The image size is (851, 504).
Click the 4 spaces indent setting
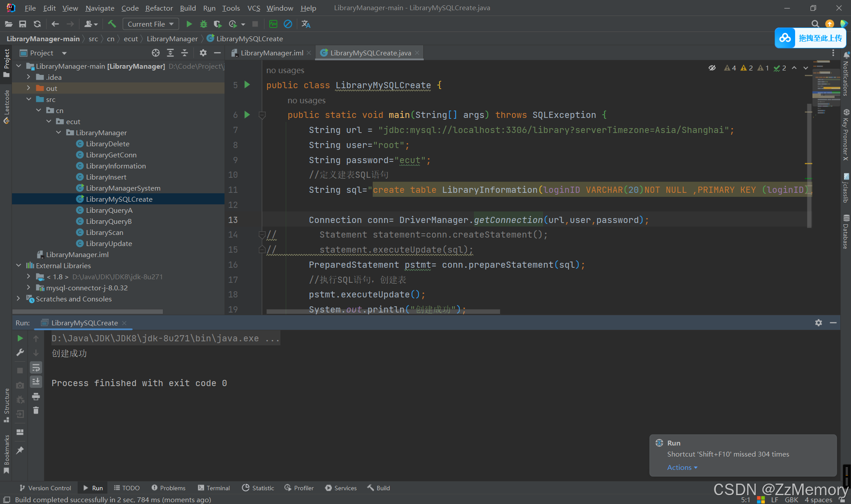[x=818, y=500]
